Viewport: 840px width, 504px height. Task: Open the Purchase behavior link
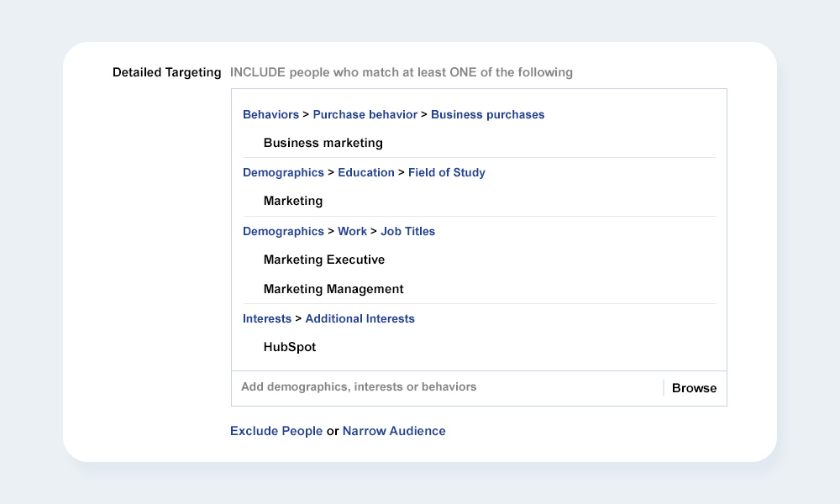click(x=365, y=114)
